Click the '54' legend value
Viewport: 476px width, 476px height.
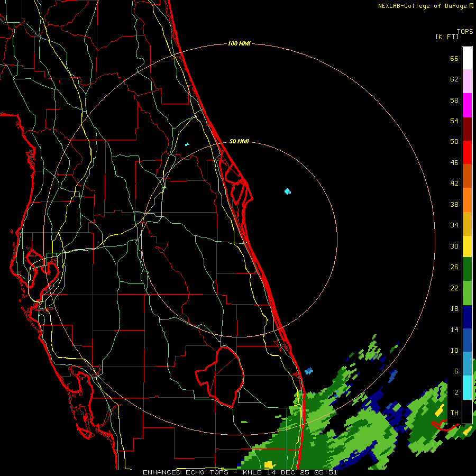click(454, 121)
